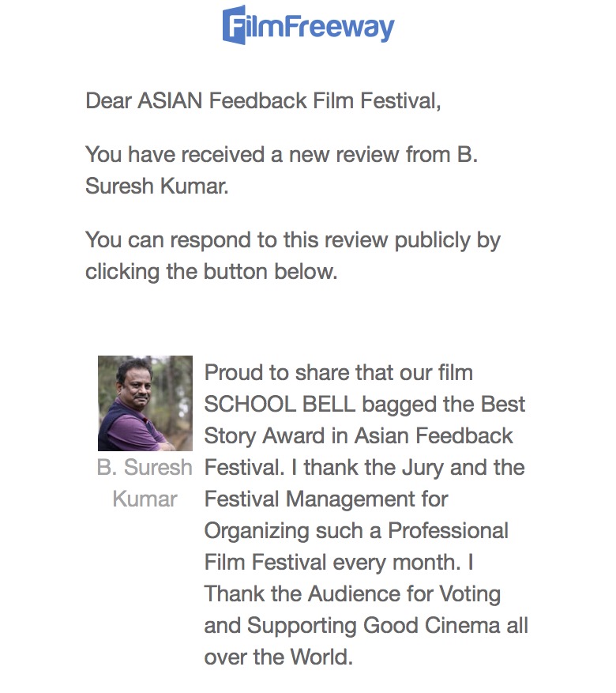The height and width of the screenshot is (693, 616).
Task: Click the 'Festival Management for' line
Action: [x=325, y=499]
